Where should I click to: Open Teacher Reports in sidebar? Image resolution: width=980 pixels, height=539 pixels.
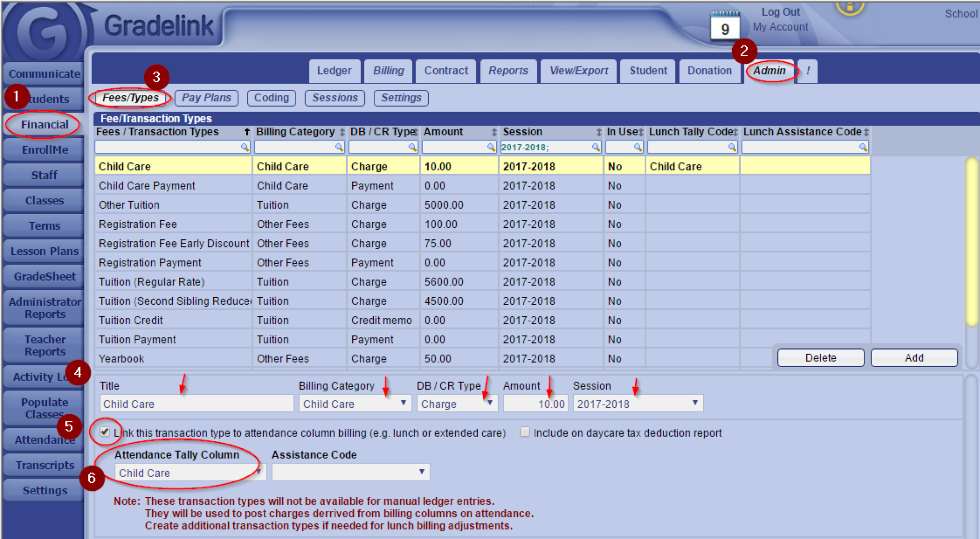pyautogui.click(x=44, y=345)
